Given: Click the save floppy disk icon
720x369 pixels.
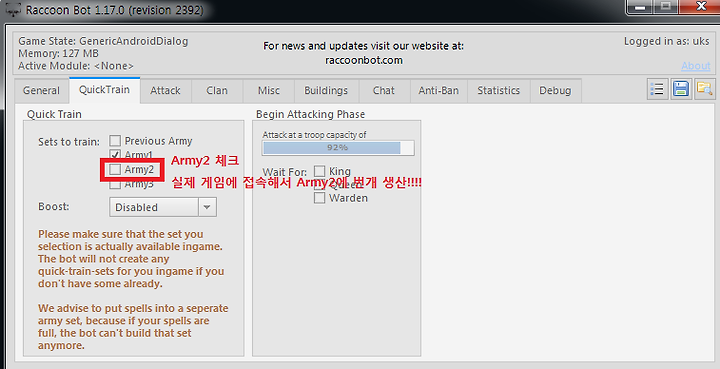Looking at the screenshot, I should (x=681, y=89).
